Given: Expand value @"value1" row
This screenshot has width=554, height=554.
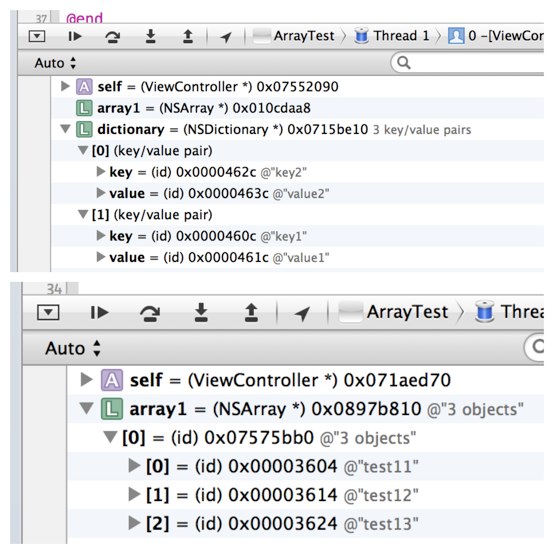Looking at the screenshot, I should click(x=101, y=257).
